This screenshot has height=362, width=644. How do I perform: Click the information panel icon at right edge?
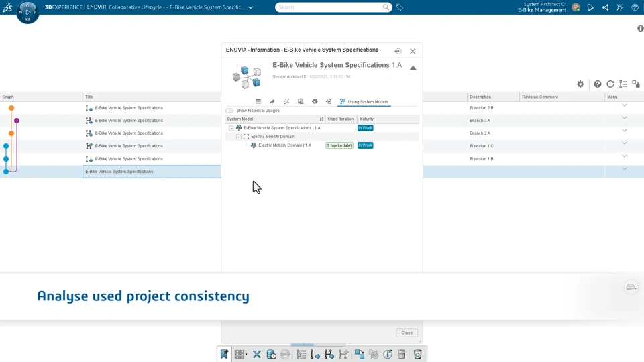pos(640,28)
